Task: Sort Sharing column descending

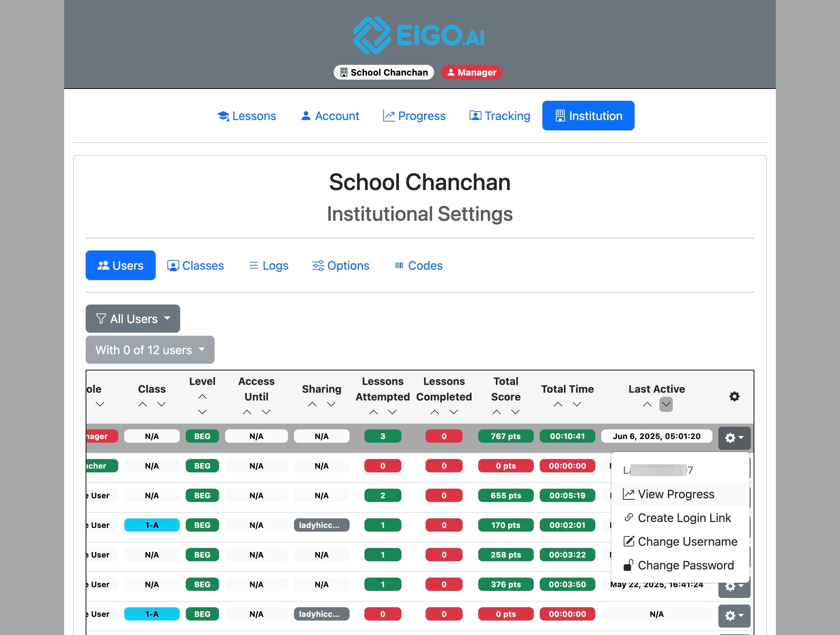Action: coord(331,404)
